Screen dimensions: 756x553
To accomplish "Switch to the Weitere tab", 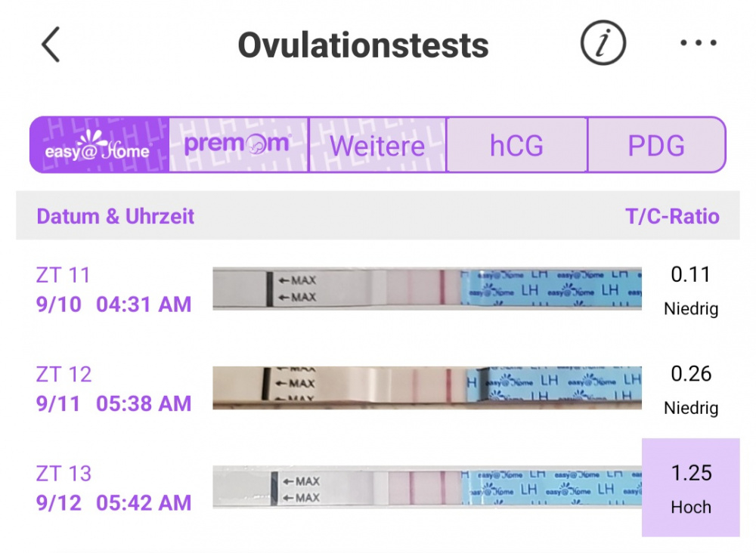I will pos(377,144).
